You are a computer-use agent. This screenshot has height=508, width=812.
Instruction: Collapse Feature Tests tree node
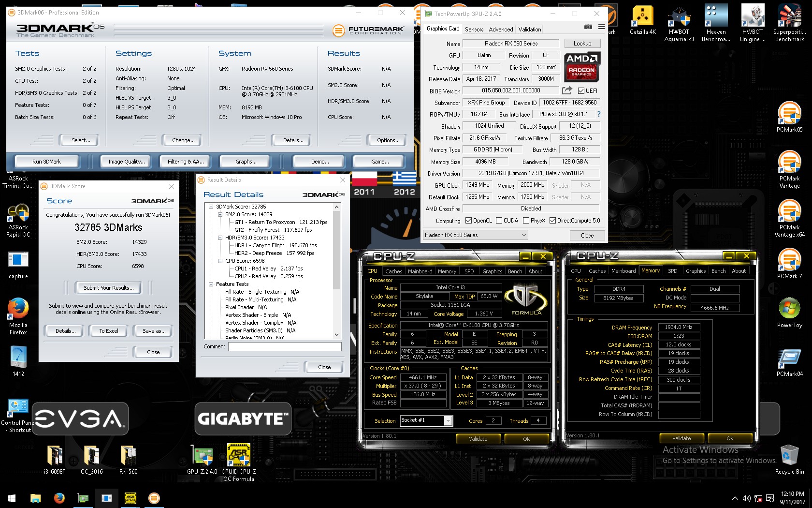click(x=211, y=284)
